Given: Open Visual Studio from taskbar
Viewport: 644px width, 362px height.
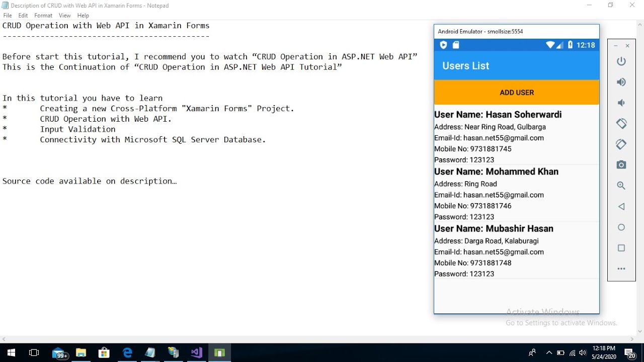Looking at the screenshot, I should 197,353.
